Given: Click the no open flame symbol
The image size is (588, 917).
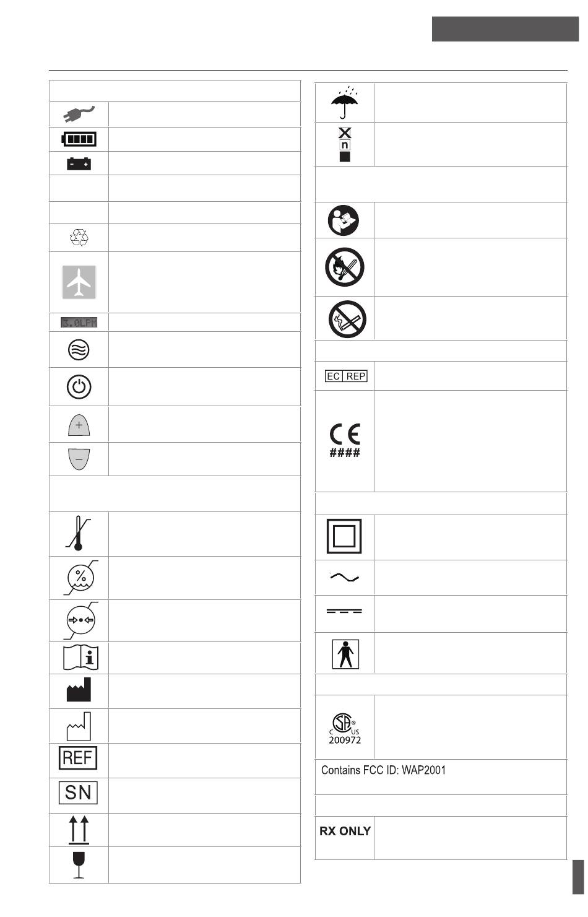Looking at the screenshot, I should coord(345,267).
